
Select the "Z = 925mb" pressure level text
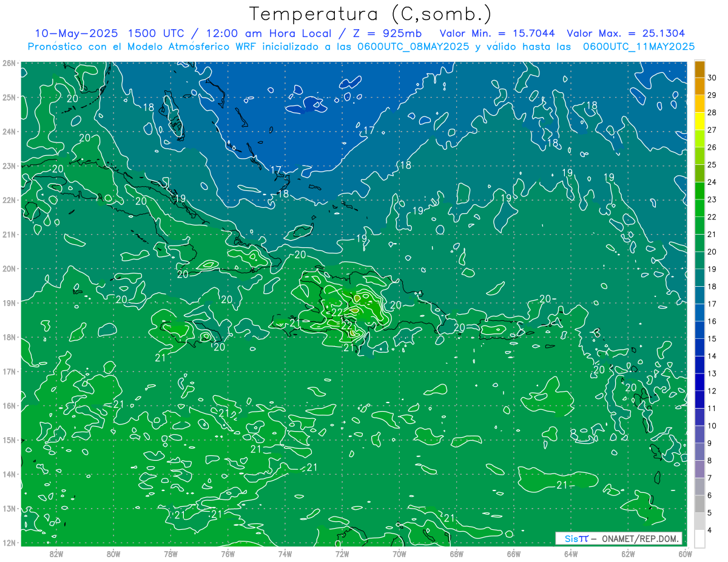point(386,33)
